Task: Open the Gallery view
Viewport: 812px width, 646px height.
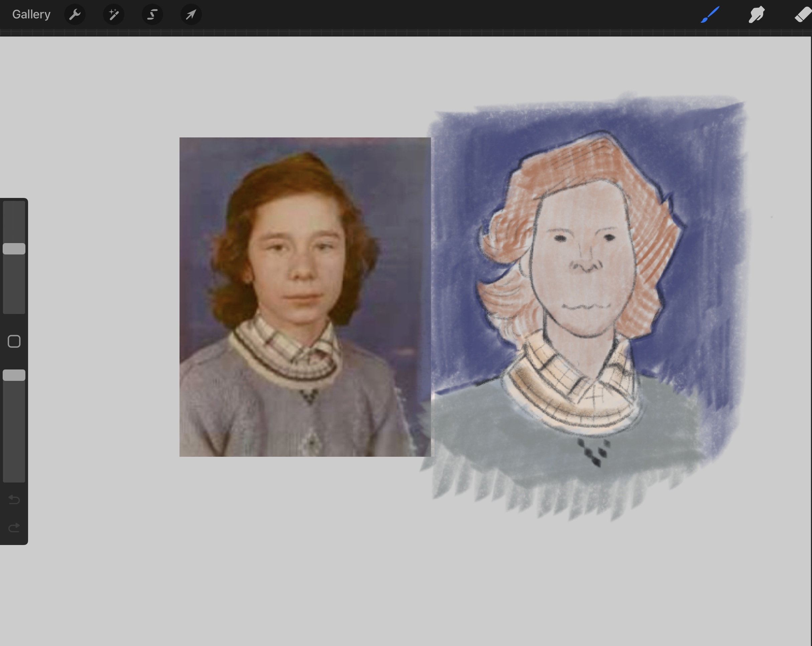Action: [x=31, y=14]
